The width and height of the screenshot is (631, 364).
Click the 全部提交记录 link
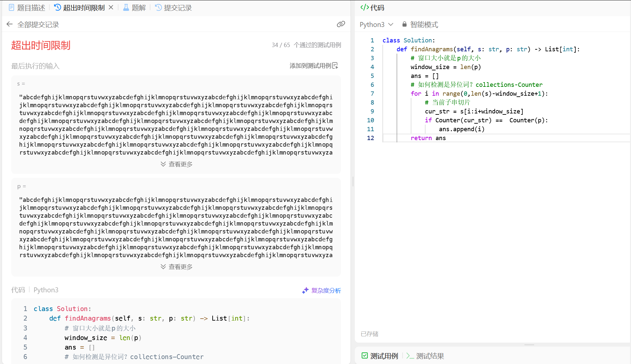38,24
